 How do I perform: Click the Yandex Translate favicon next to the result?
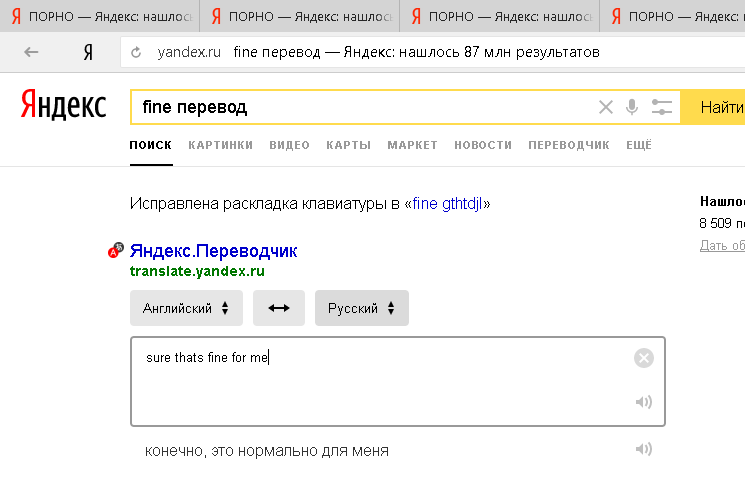click(115, 250)
